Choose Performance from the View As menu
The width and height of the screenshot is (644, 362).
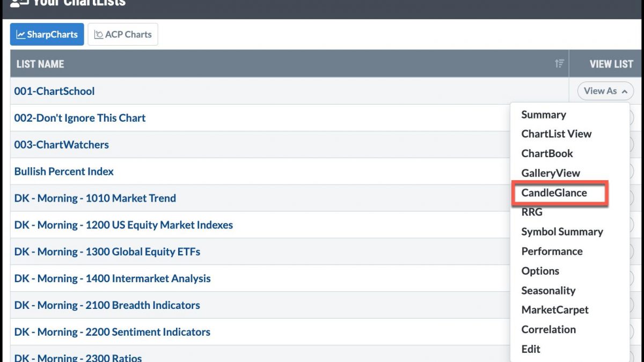(552, 252)
